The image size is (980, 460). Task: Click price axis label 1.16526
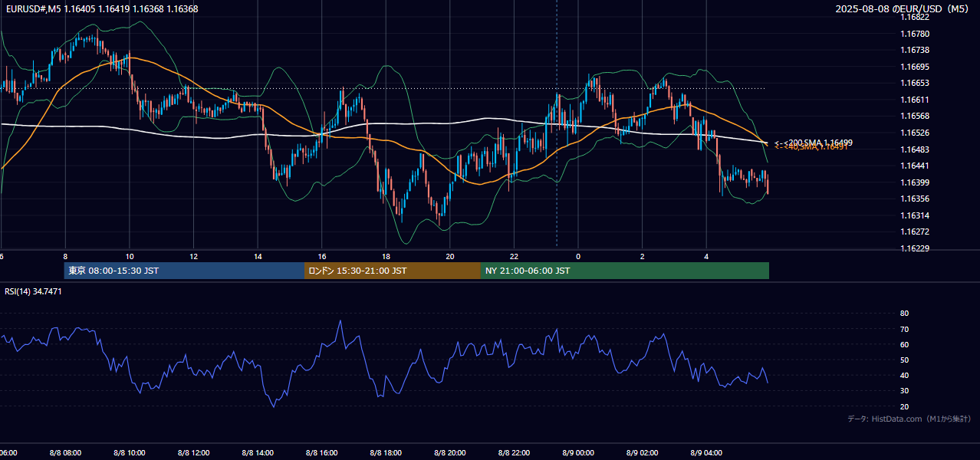point(915,133)
